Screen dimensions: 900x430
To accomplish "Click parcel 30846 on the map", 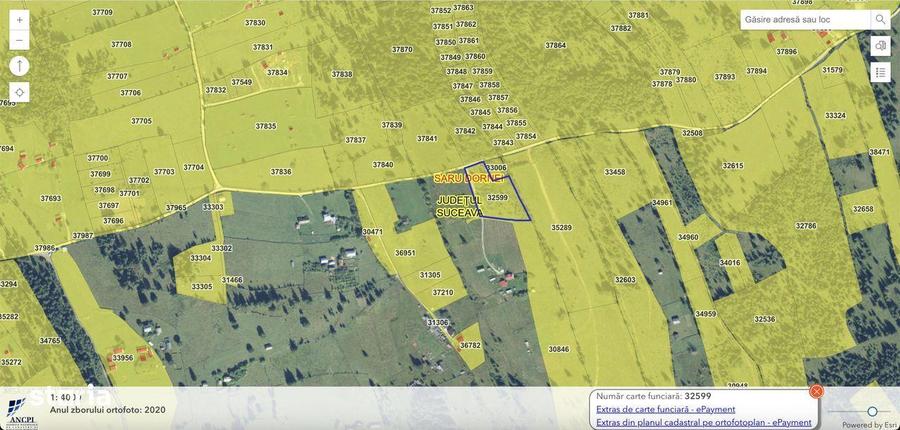I will click(x=558, y=349).
